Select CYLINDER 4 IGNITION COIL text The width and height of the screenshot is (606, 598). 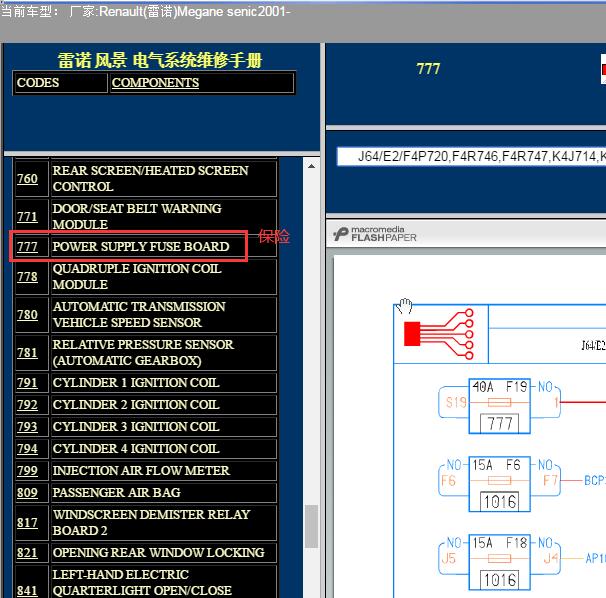click(136, 449)
